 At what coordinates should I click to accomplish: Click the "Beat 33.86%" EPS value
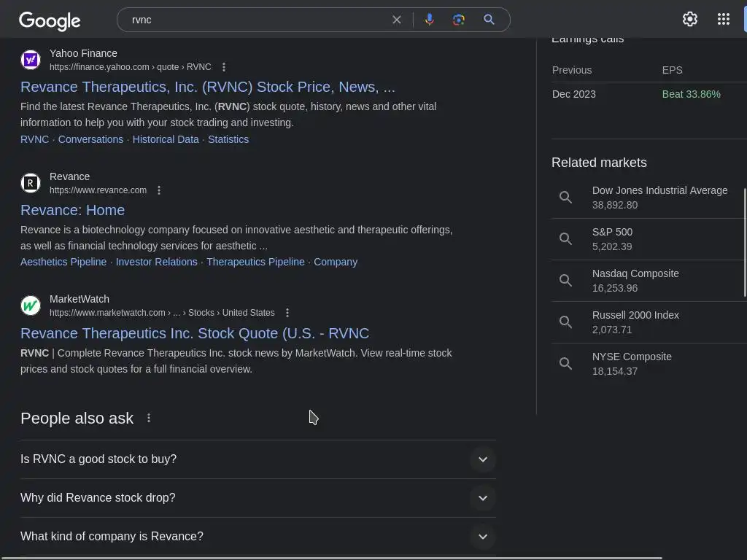coord(691,94)
